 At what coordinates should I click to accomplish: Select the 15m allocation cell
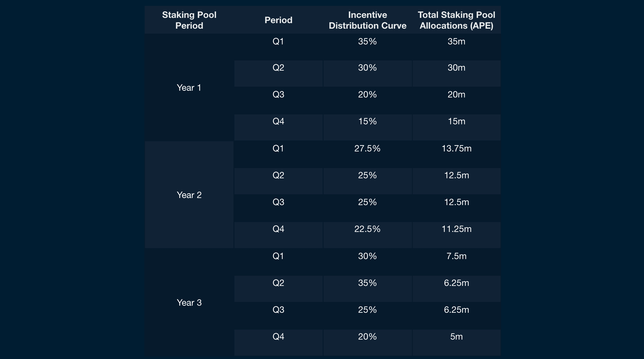coord(456,122)
